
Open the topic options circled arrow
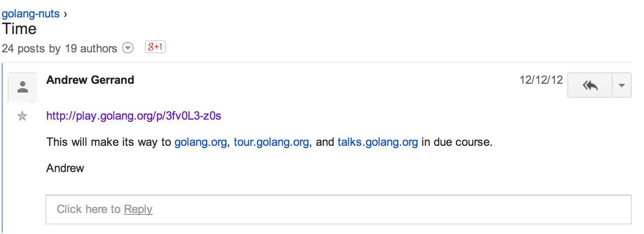(127, 48)
